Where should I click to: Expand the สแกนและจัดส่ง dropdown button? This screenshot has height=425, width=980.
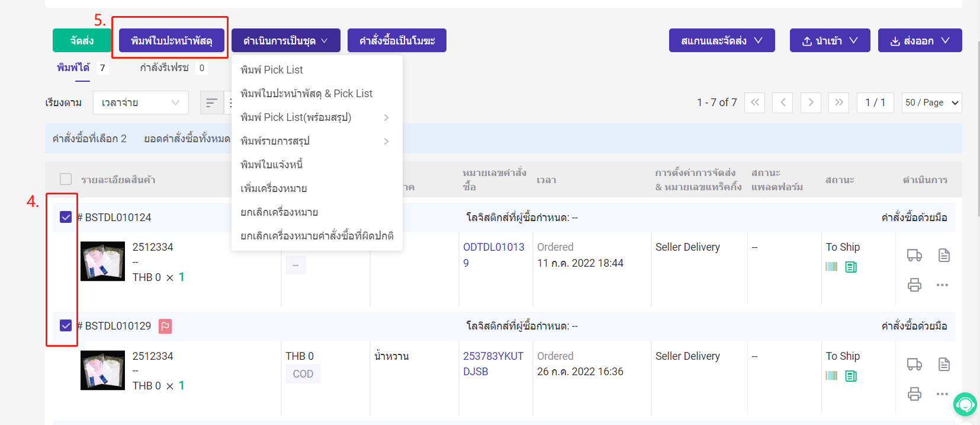(x=721, y=41)
